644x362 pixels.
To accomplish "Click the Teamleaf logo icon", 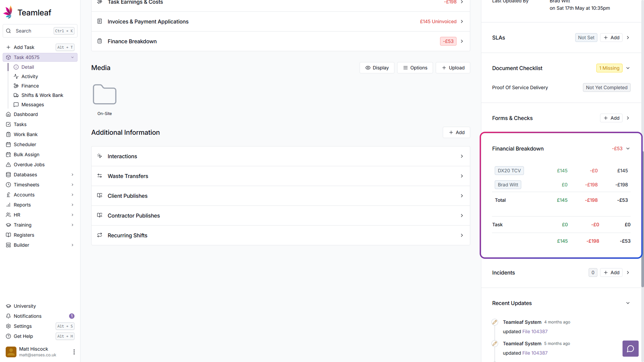I will click(8, 12).
